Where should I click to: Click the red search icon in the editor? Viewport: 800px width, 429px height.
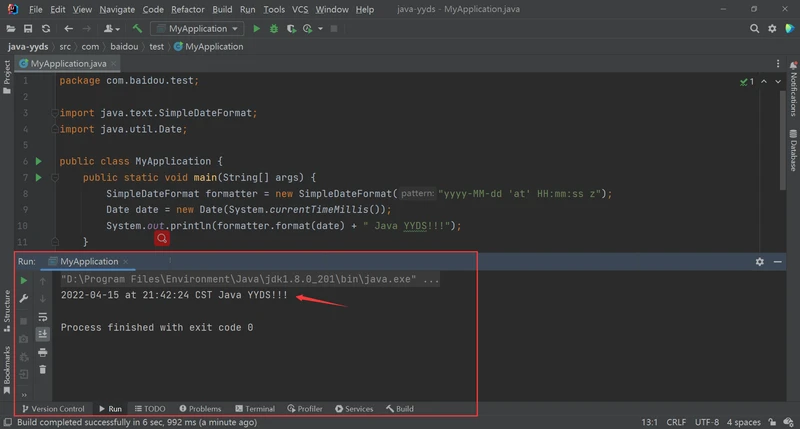[162, 238]
